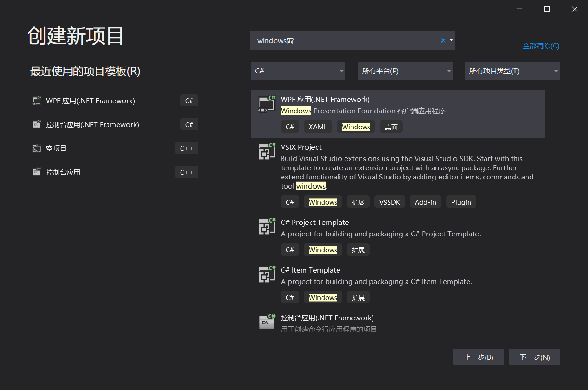Viewport: 588px width, 390px height.
Task: Maximize the 创建新项目 window
Action: pos(547,9)
